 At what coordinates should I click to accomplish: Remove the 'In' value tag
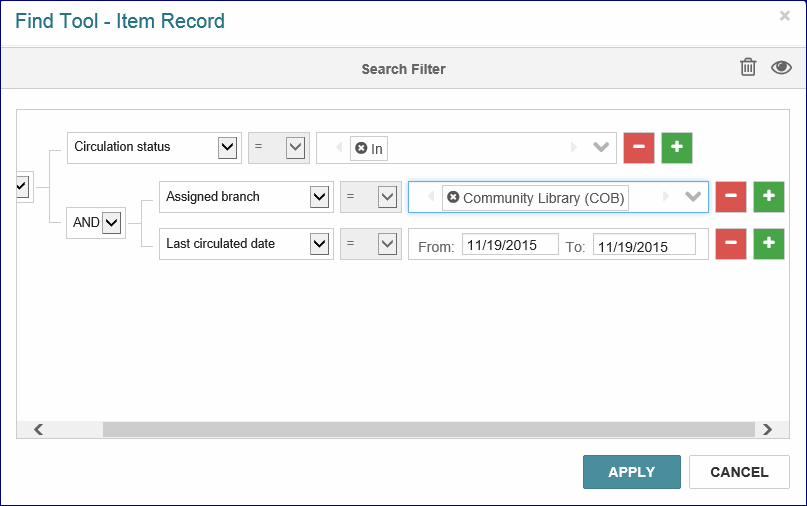click(x=361, y=148)
